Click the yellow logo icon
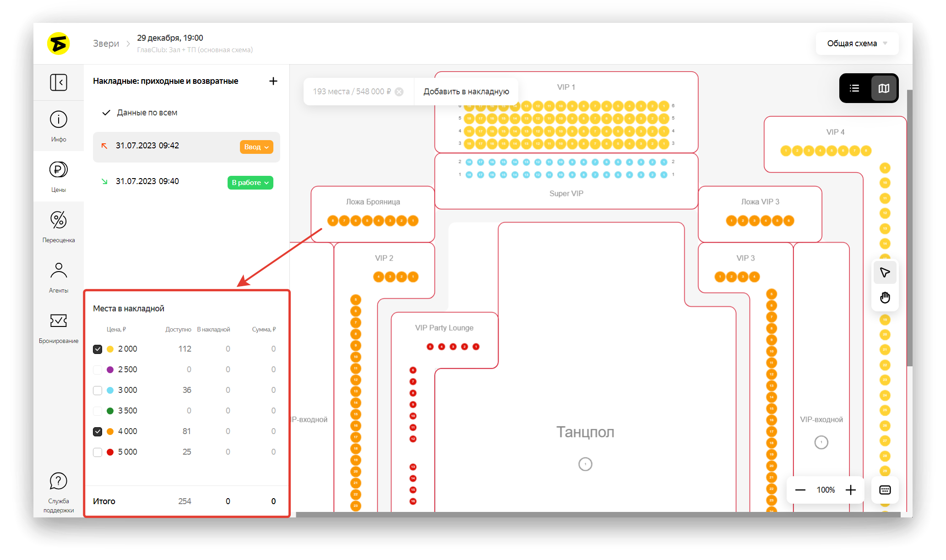Image resolution: width=946 pixels, height=560 pixels. pos(59,43)
